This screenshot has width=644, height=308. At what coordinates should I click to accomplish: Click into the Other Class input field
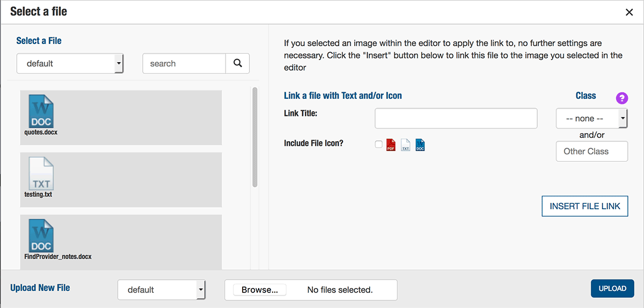point(592,151)
